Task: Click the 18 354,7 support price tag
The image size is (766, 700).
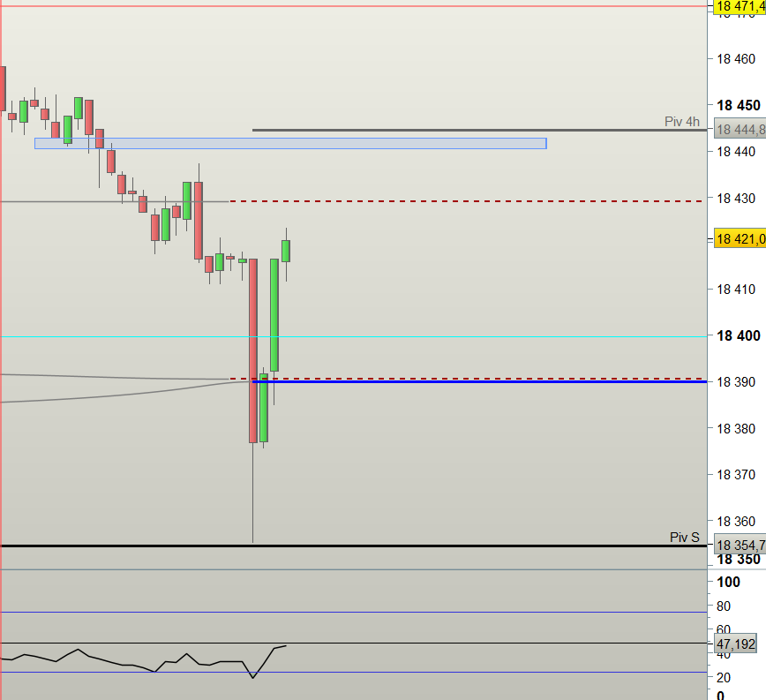Action: [x=740, y=545]
